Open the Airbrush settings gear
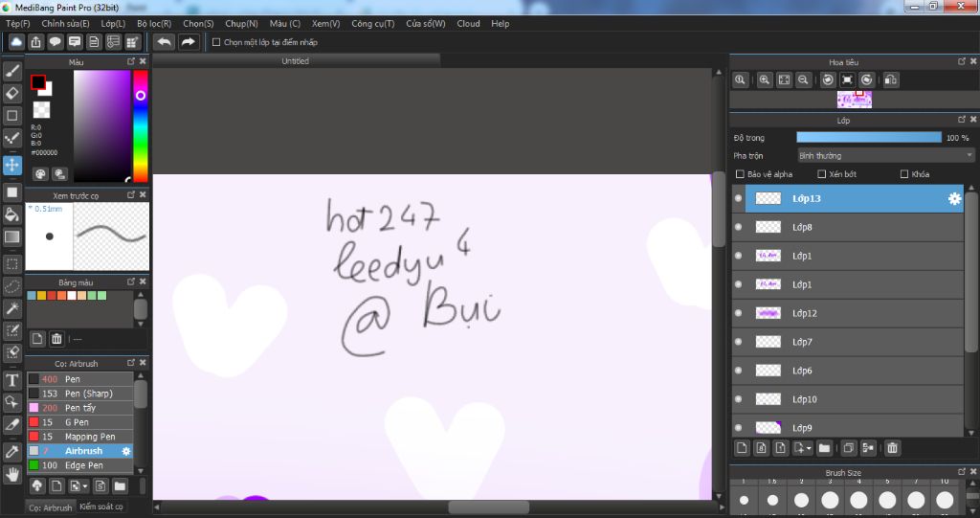The width and height of the screenshot is (980, 518). 125,451
